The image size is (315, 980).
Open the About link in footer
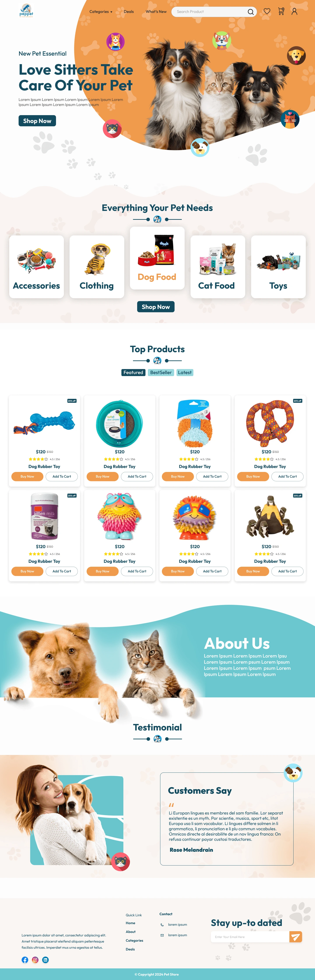click(x=131, y=932)
